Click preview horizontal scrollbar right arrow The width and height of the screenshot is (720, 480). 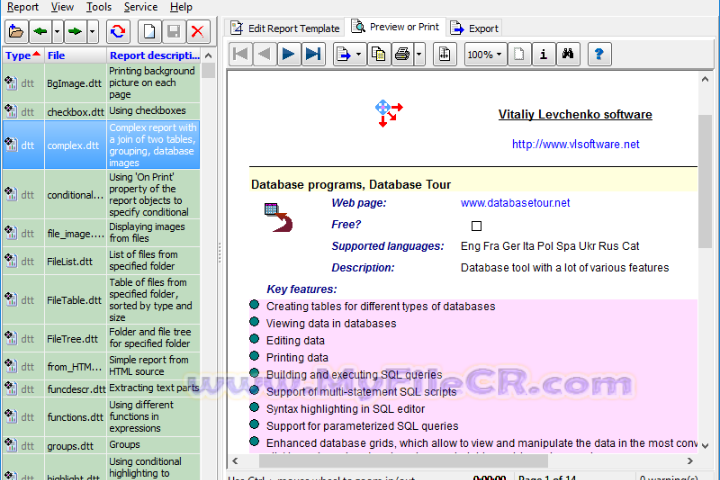pyautogui.click(x=690, y=461)
